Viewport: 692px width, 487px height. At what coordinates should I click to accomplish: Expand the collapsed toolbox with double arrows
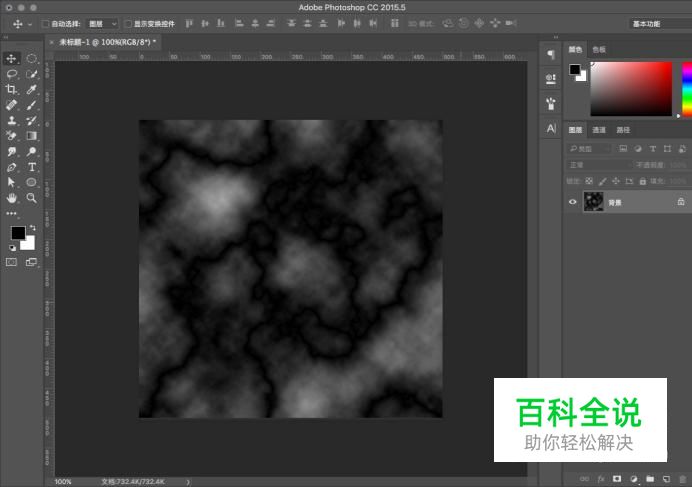pos(6,38)
